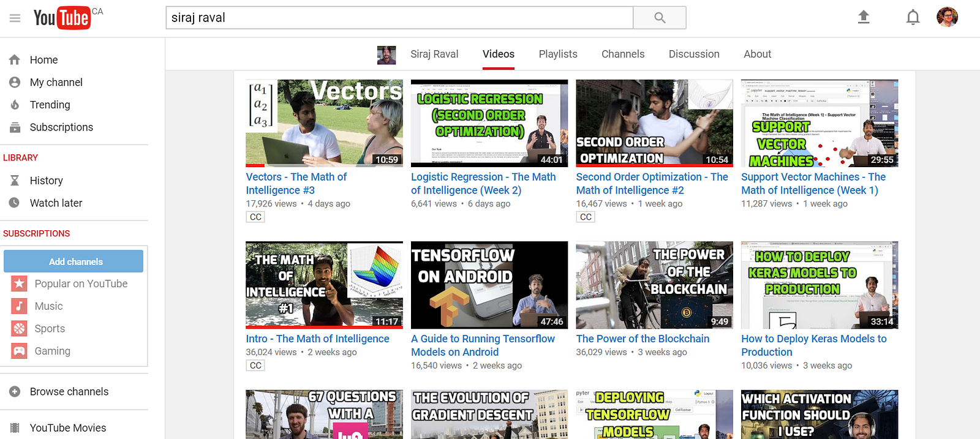
Task: Click the Home house icon
Action: (15, 60)
